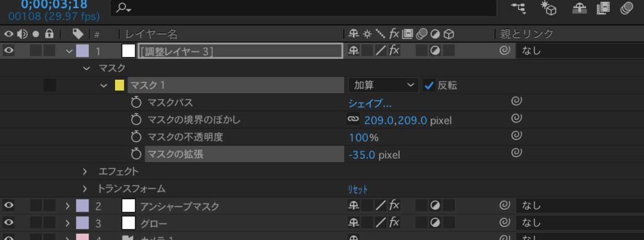Select the グロー layer name
This screenshot has height=240, width=644.
pos(154,224)
